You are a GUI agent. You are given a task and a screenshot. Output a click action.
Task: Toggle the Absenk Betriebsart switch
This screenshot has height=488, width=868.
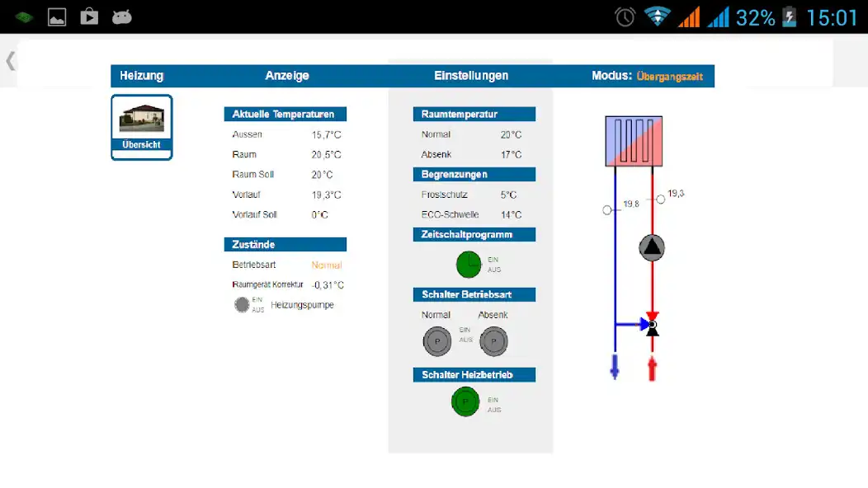pyautogui.click(x=493, y=340)
